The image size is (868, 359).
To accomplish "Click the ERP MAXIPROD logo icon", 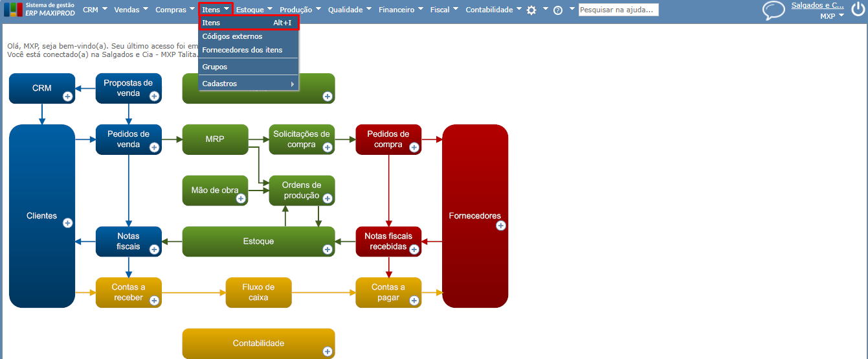I will tap(14, 10).
